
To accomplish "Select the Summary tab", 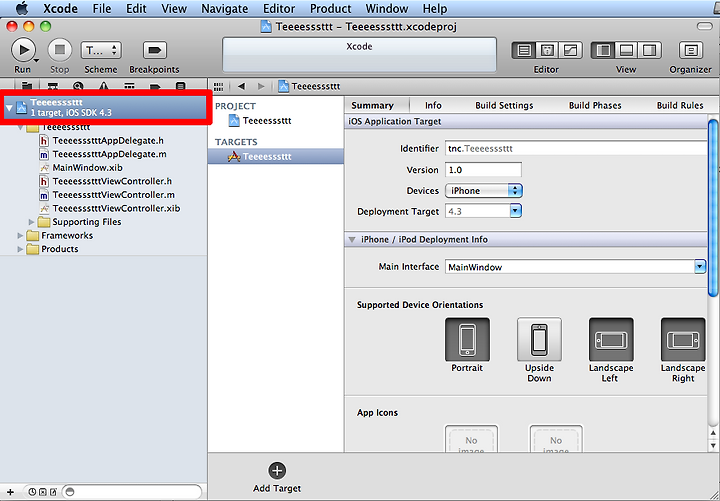I will tap(372, 105).
